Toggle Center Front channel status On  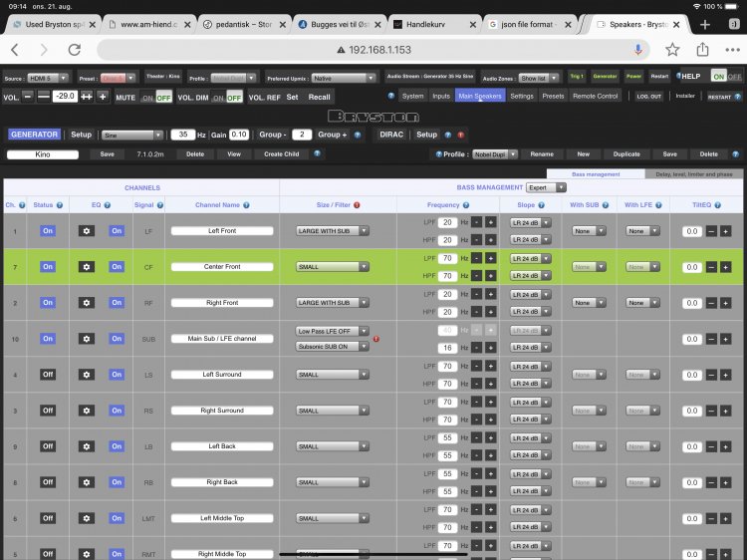tap(48, 267)
